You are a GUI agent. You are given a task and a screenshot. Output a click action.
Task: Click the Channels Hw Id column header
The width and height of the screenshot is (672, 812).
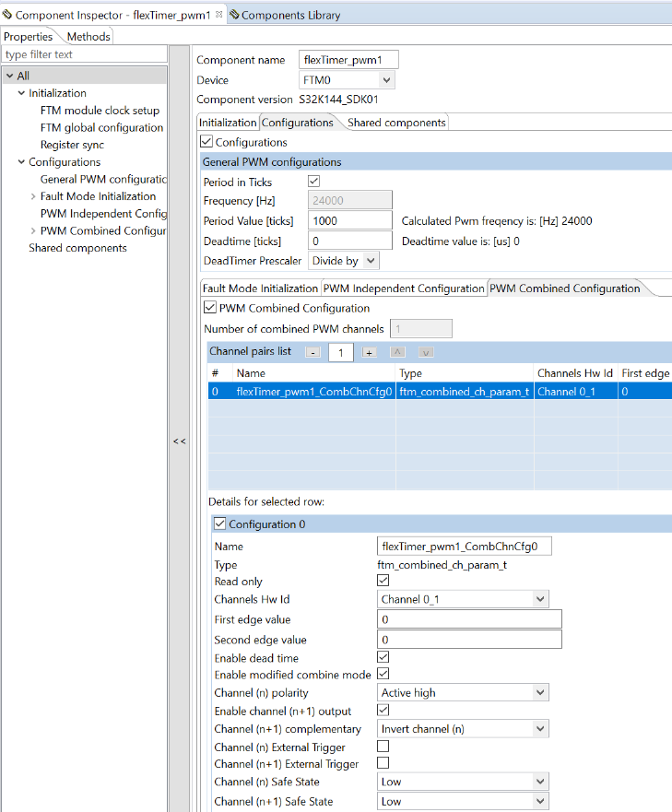(x=575, y=373)
